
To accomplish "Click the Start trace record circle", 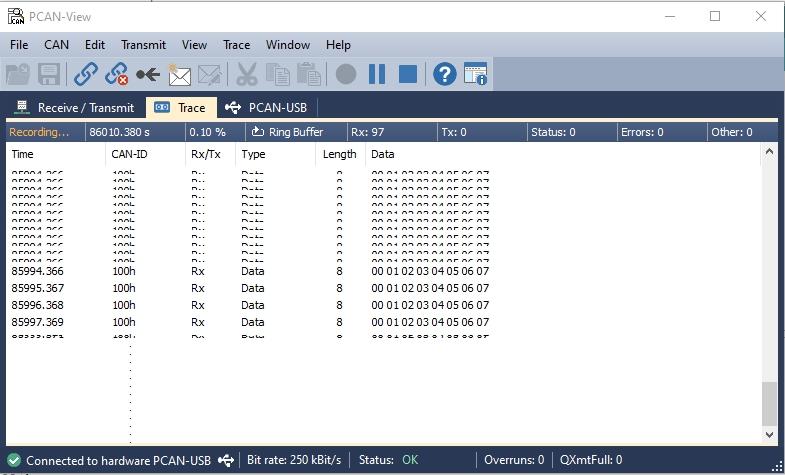I will pyautogui.click(x=346, y=75).
